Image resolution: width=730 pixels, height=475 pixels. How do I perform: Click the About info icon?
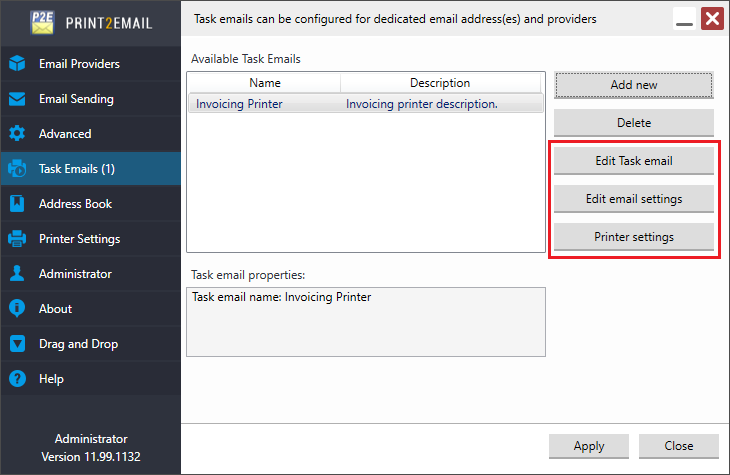point(17,308)
